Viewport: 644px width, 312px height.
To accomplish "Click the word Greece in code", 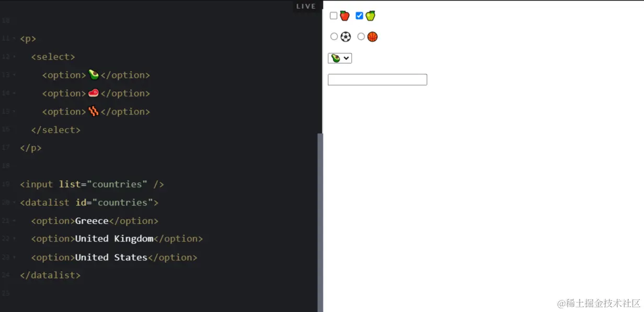I will click(92, 221).
